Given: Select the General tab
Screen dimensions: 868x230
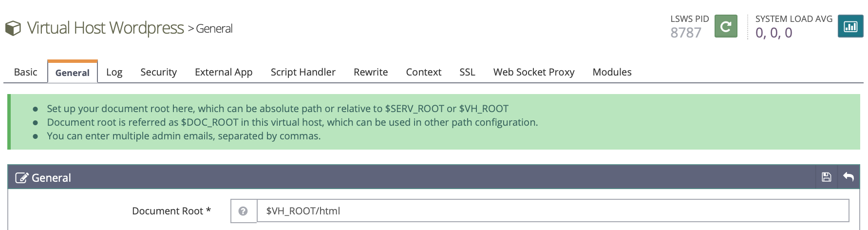Looking at the screenshot, I should click(x=73, y=73).
